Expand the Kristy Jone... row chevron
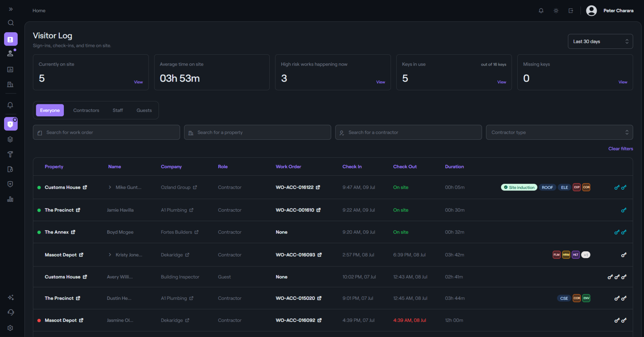 110,255
